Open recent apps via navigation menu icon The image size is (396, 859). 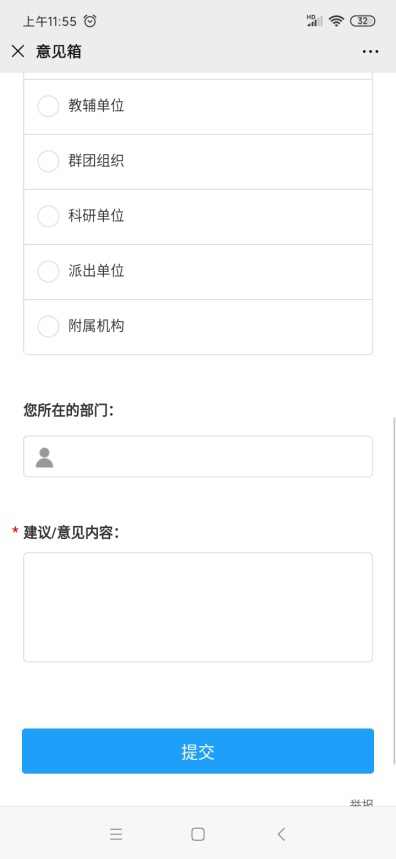116,834
